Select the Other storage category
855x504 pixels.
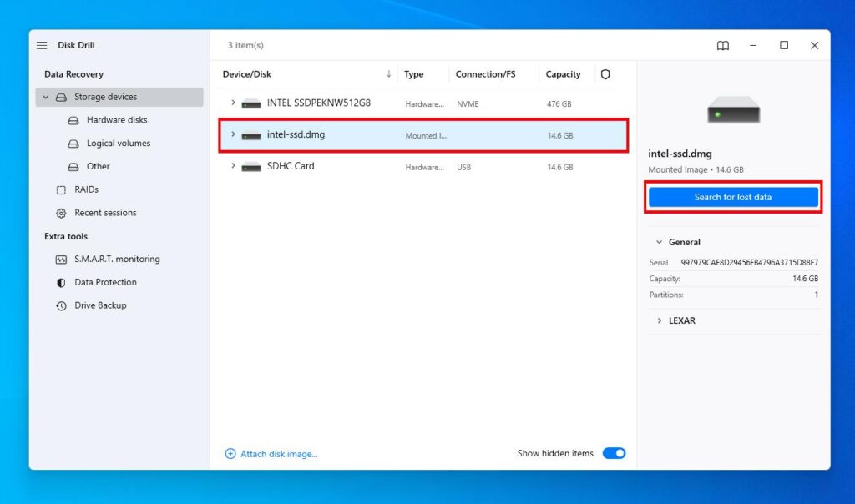98,166
